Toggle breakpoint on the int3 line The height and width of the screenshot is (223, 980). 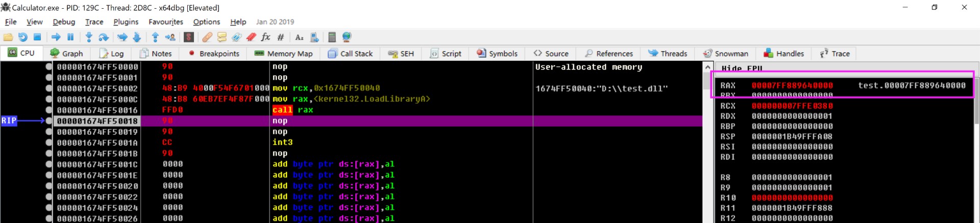(x=49, y=142)
